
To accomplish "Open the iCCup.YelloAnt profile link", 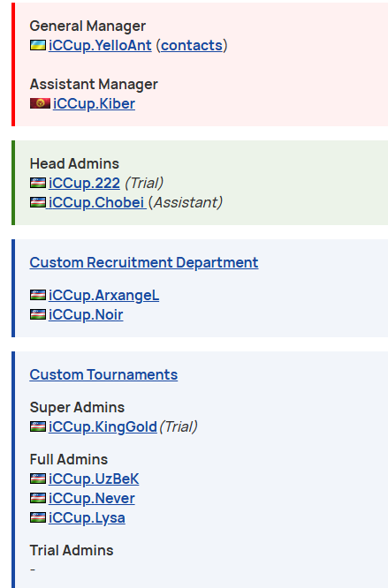I will click(x=100, y=45).
